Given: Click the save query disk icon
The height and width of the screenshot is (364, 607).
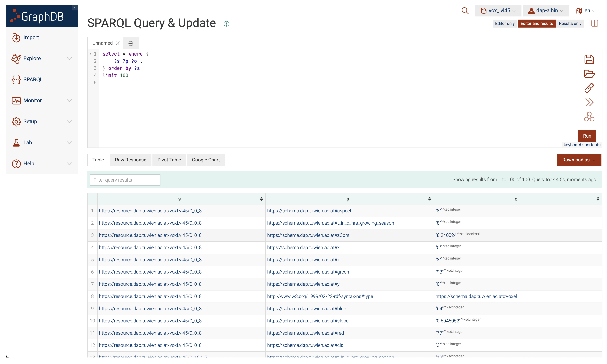Looking at the screenshot, I should coord(589,59).
